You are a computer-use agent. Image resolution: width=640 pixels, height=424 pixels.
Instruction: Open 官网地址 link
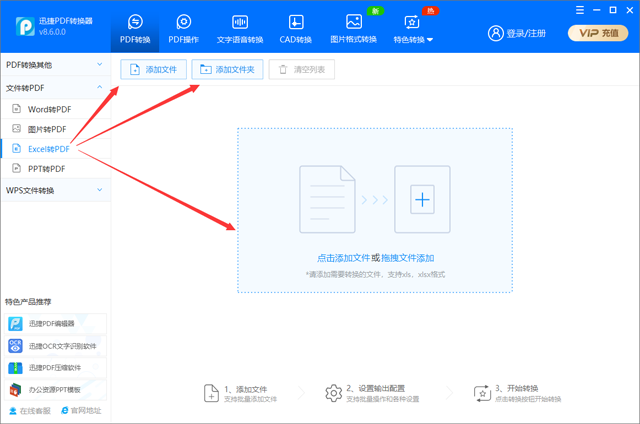coord(81,411)
